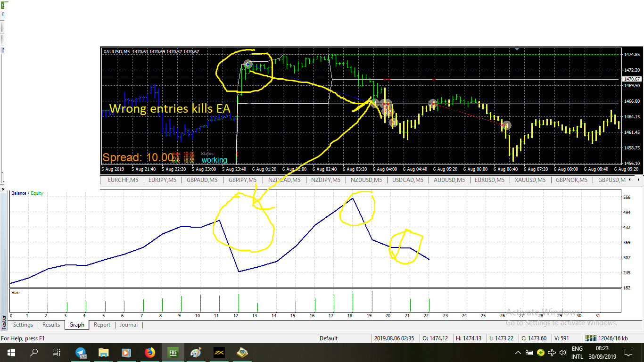Click the 12046/16 kb traffic readout
This screenshot has height=362, width=644.
(613, 338)
